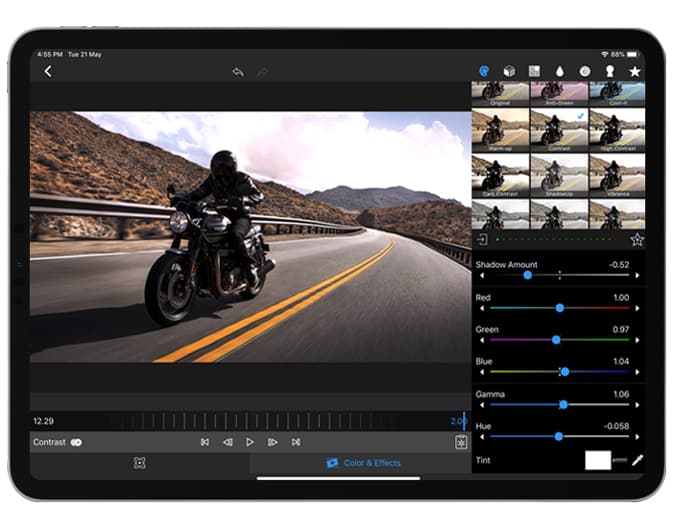675x530 pixels.
Task: Decrease Gamma with its left arrow
Action: coord(482,405)
